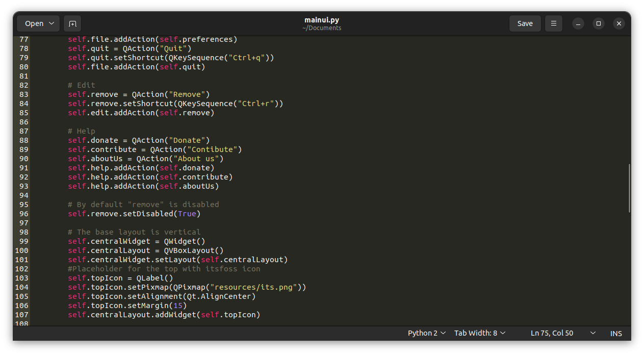The width and height of the screenshot is (644, 355).
Task: Click the ~/Documents subtitle under the filename
Action: click(321, 28)
